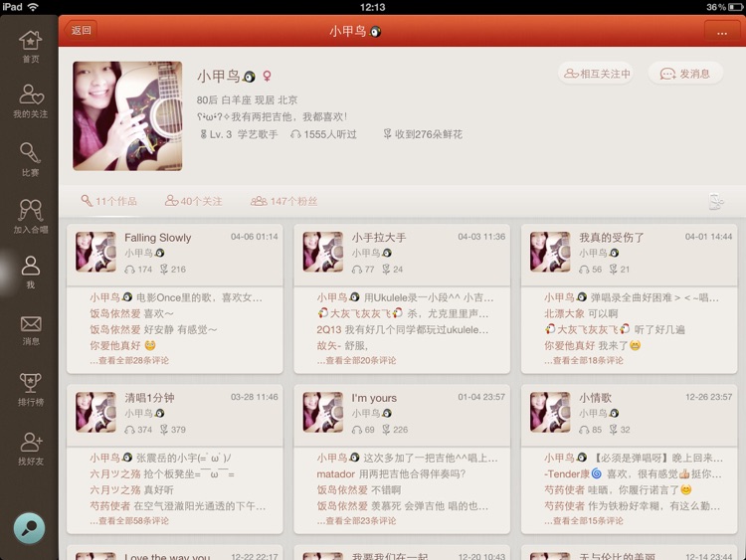Open commenter 2Q13 profile link

(329, 329)
